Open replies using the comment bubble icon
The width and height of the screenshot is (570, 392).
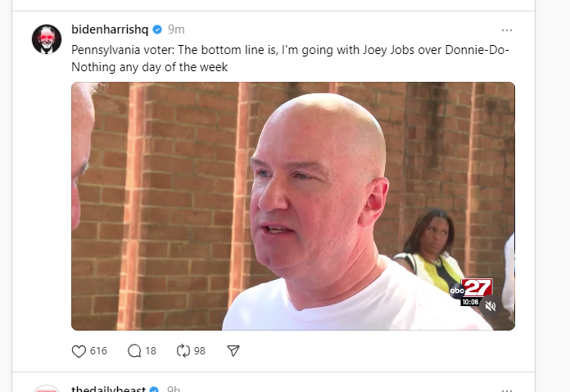tap(134, 351)
